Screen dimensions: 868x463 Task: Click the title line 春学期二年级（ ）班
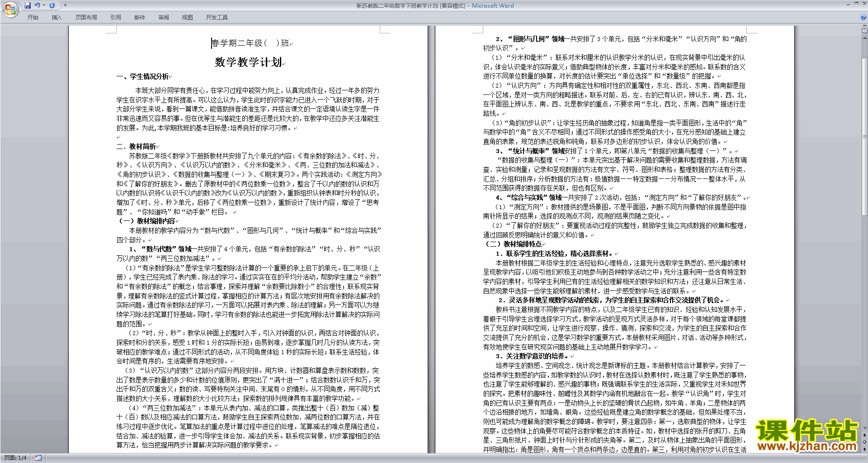click(250, 43)
